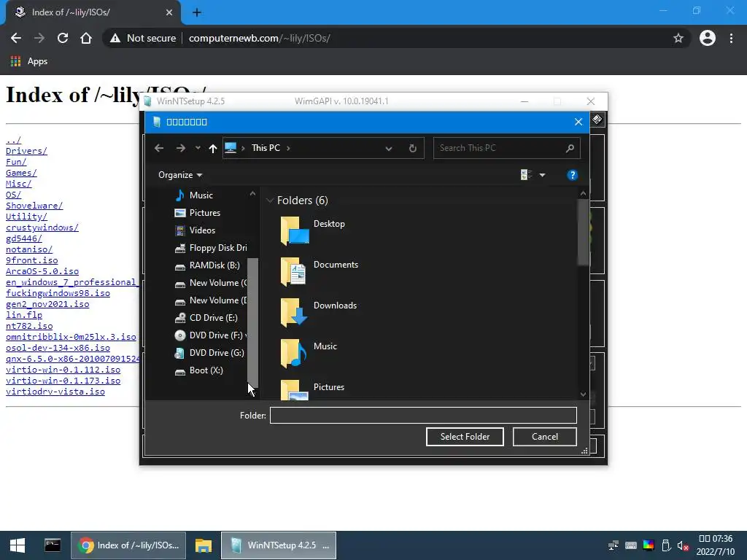Image resolution: width=747 pixels, height=560 pixels.
Task: Select DVD Drive (F:) in navigation pane
Action: (209, 335)
